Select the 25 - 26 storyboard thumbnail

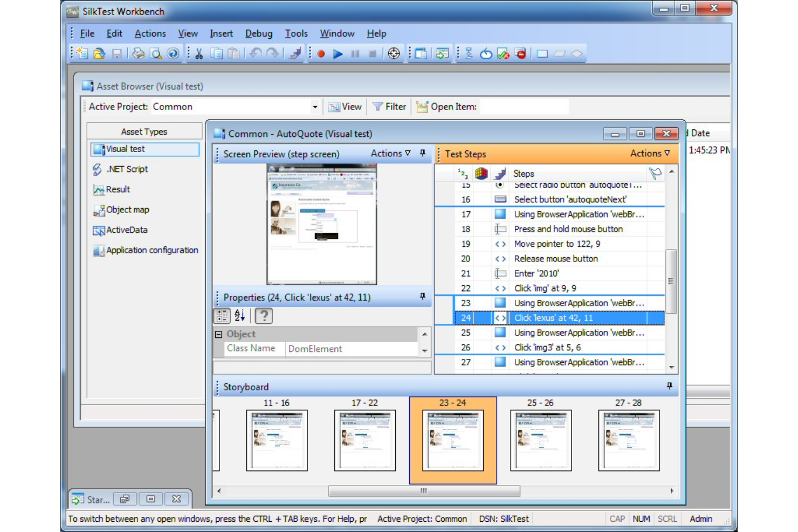point(541,440)
